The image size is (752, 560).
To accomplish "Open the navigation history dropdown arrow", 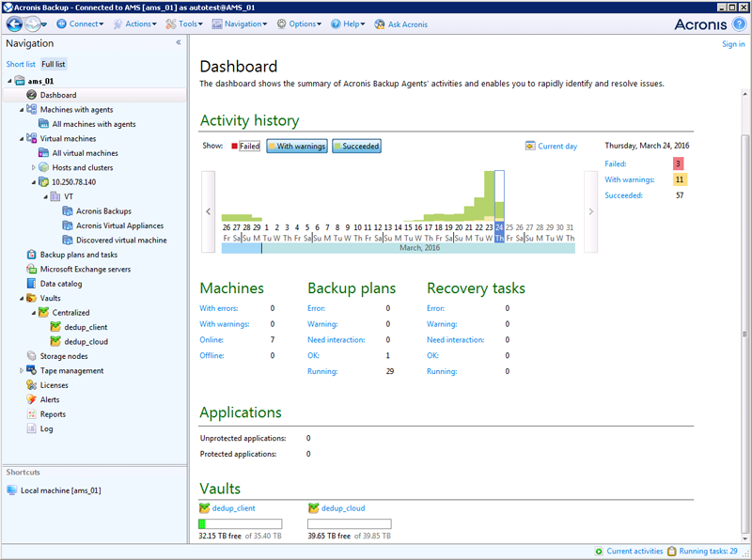I will pyautogui.click(x=44, y=24).
